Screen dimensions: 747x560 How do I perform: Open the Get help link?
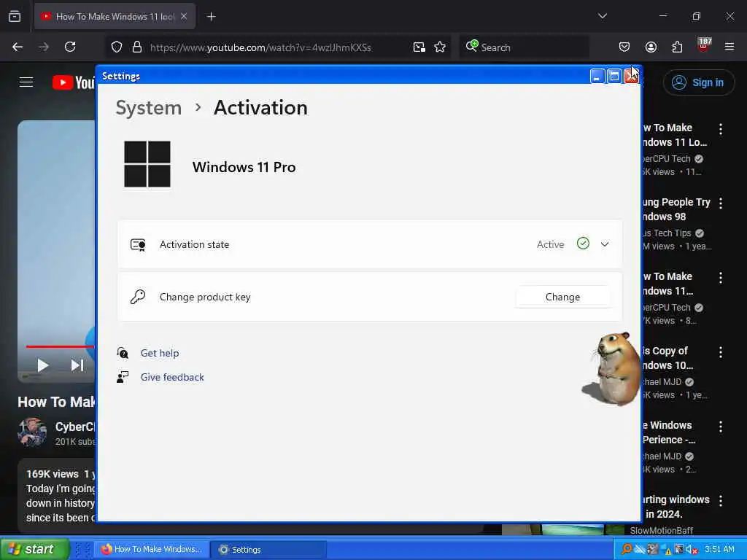point(160,354)
